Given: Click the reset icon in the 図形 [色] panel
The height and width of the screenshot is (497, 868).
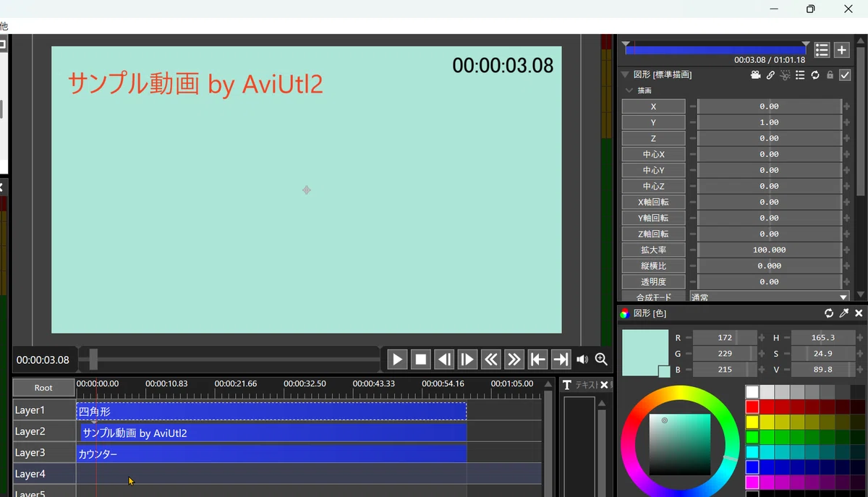Looking at the screenshot, I should (829, 313).
